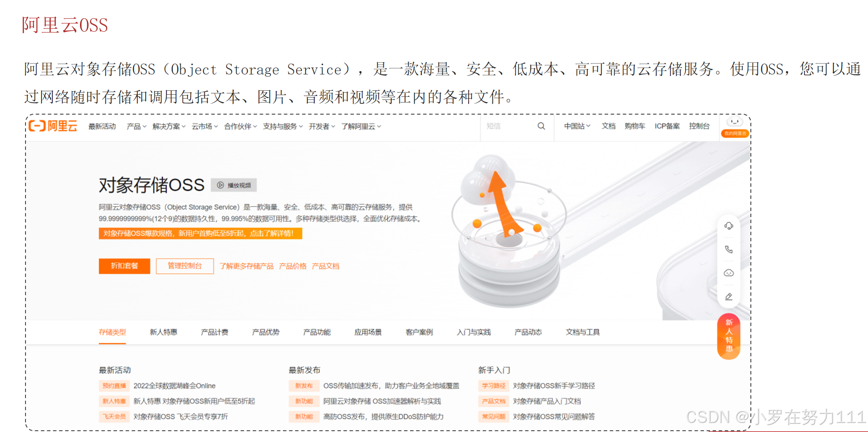This screenshot has height=432, width=868.
Task: Open the 中国站 region dropdown
Action: pos(577,126)
